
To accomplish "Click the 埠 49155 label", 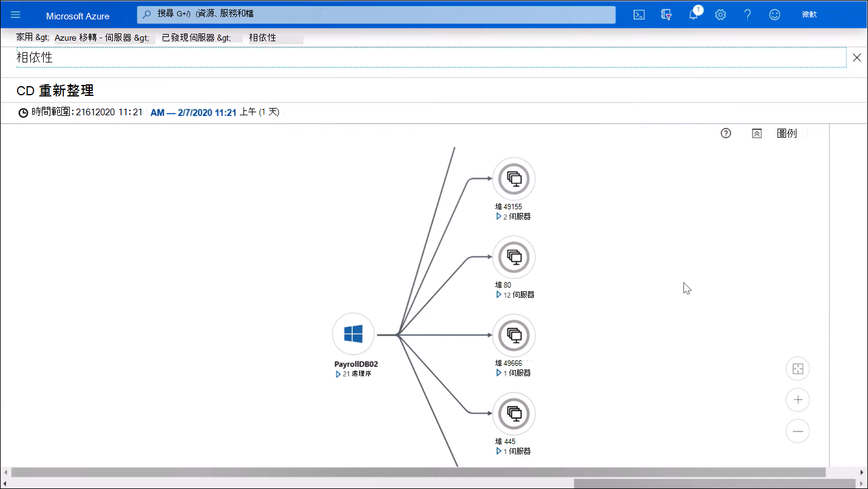I will pos(509,207).
